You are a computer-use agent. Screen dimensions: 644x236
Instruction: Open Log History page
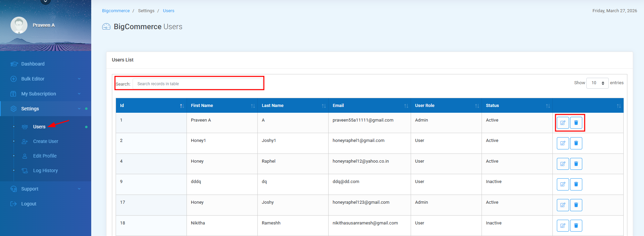click(45, 170)
